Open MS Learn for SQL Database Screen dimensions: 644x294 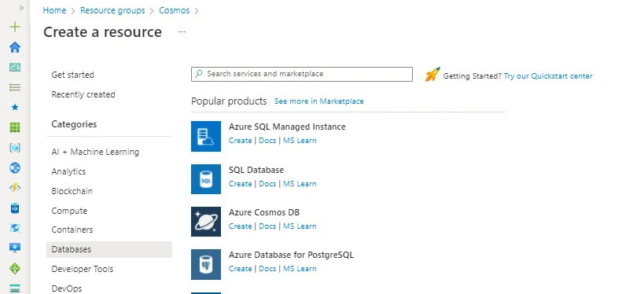pos(300,183)
